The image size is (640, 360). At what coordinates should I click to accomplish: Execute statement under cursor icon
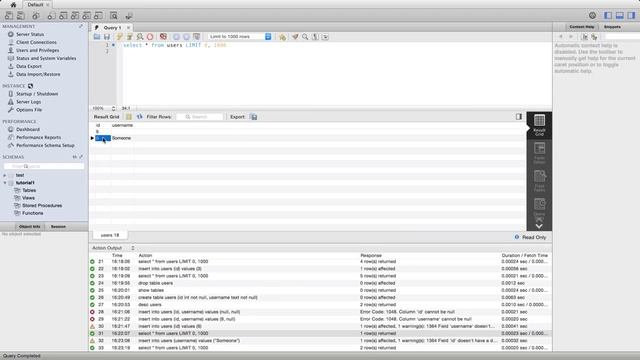(x=129, y=37)
